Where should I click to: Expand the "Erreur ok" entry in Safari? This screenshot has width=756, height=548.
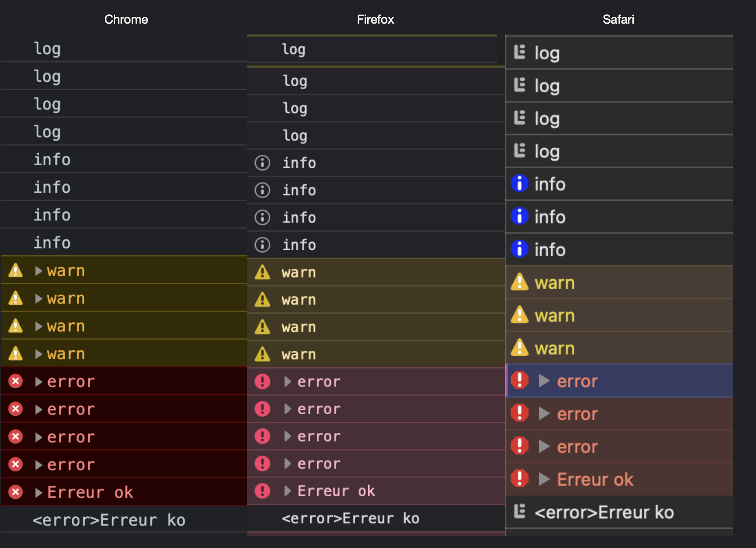[544, 479]
